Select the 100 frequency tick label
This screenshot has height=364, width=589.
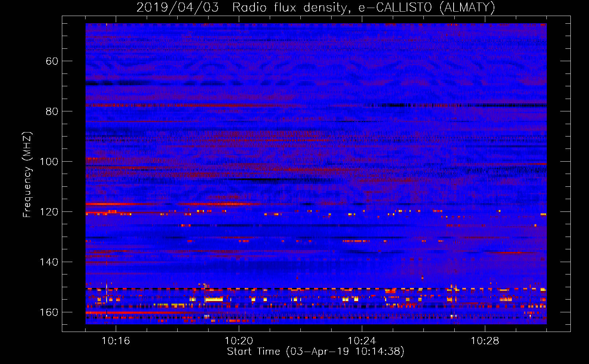[x=49, y=162]
